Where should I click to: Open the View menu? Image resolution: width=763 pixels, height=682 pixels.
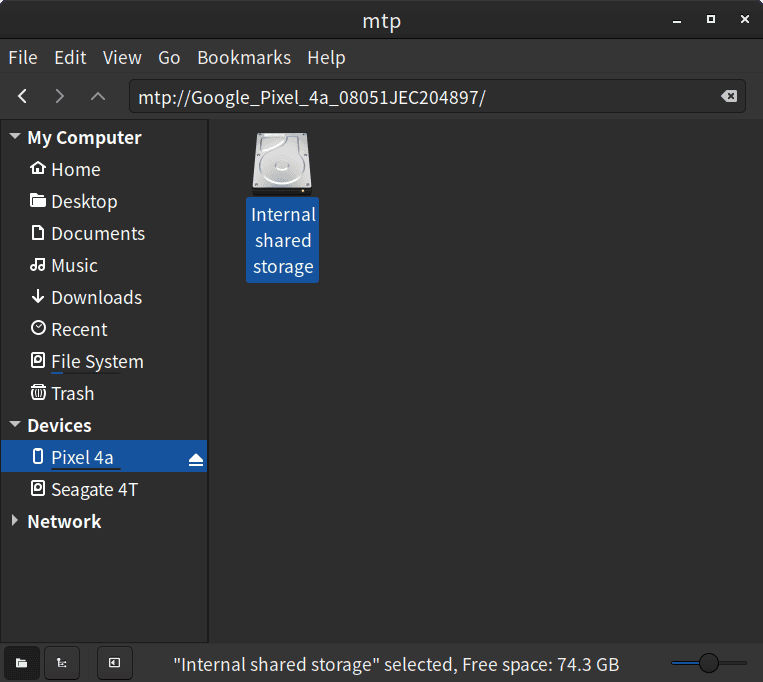coord(122,58)
